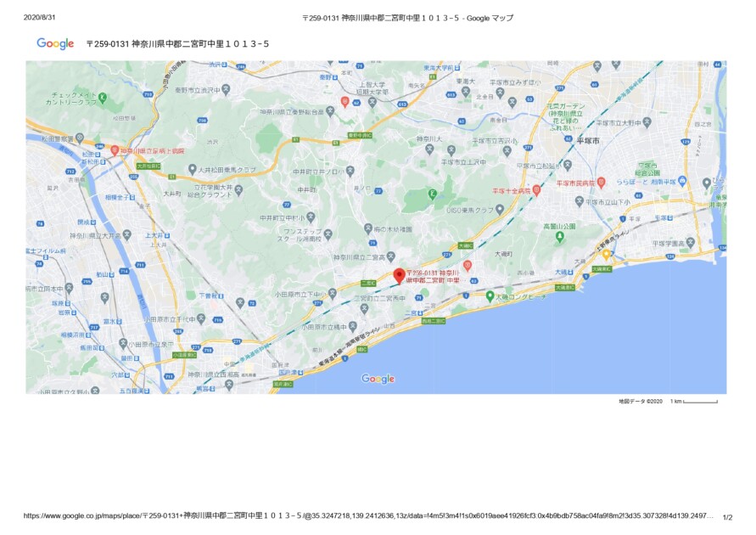Click the 大井松田IC interchange sign
The image size is (756, 535).
(x=148, y=166)
